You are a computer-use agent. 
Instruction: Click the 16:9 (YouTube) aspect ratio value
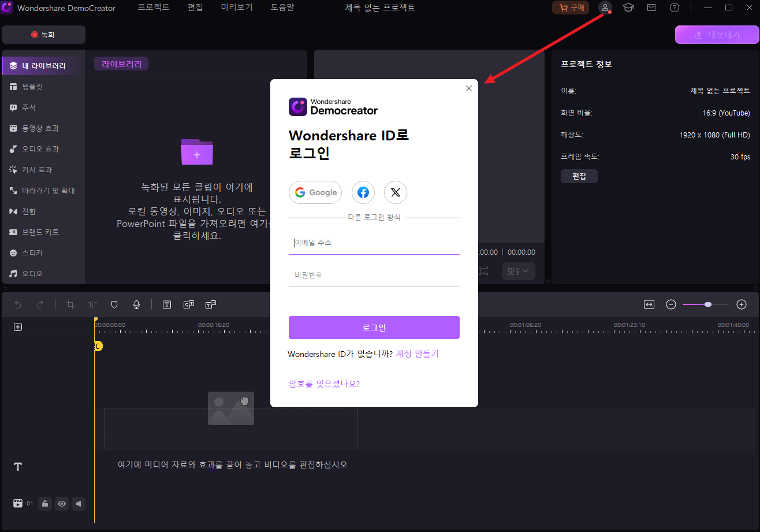click(x=726, y=113)
